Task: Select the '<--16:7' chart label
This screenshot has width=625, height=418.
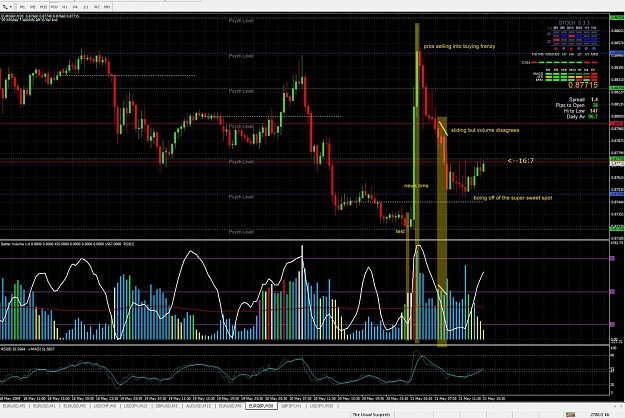Action: click(x=520, y=161)
